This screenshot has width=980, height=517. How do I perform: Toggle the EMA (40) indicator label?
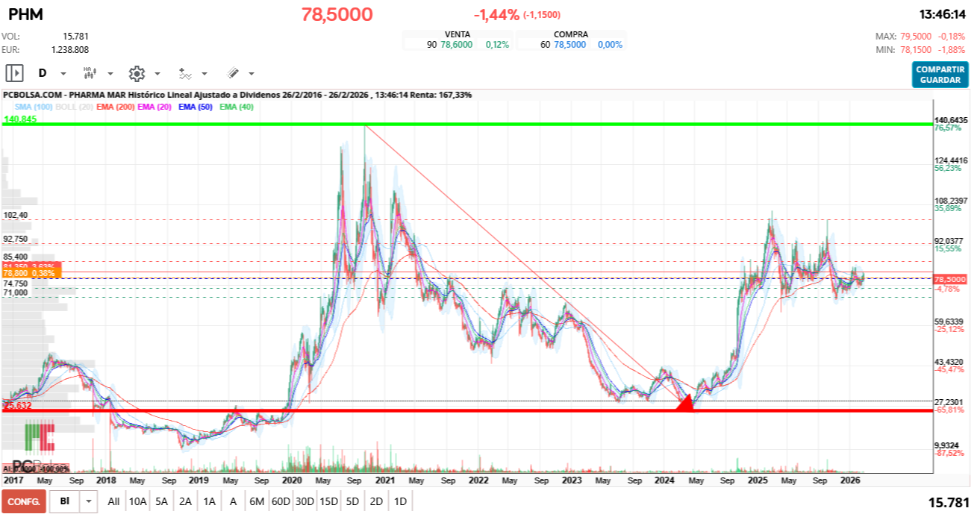tap(237, 107)
